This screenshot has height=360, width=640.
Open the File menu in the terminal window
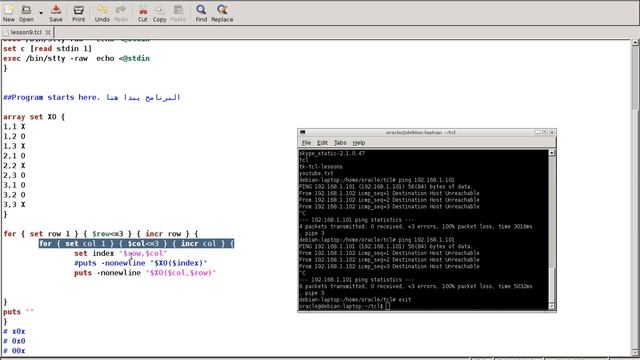307,143
